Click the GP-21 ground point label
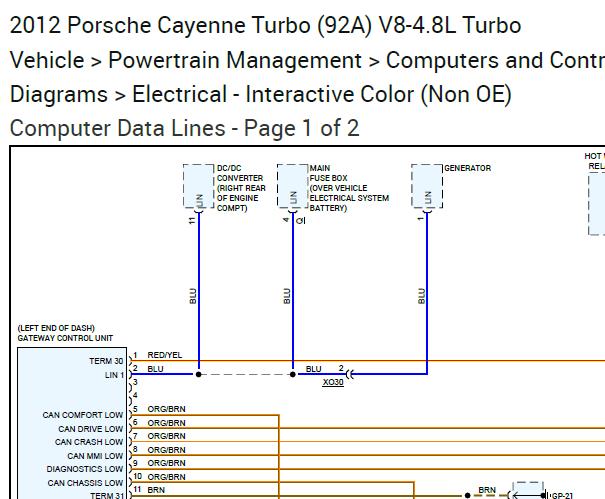 tap(562, 496)
